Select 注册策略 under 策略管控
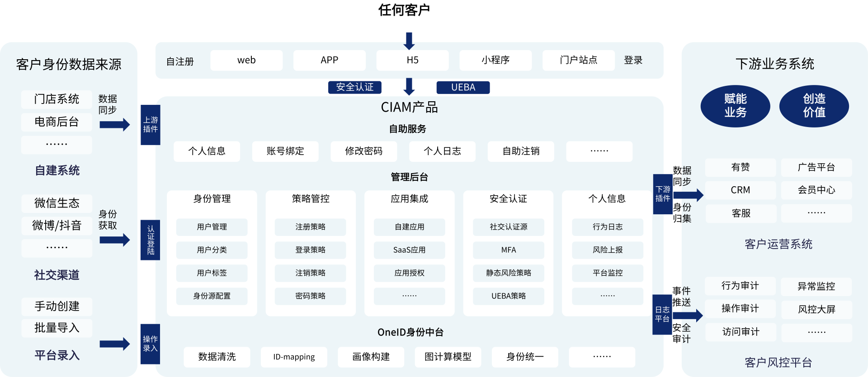Viewport: 868px width, 377px height. click(x=310, y=227)
